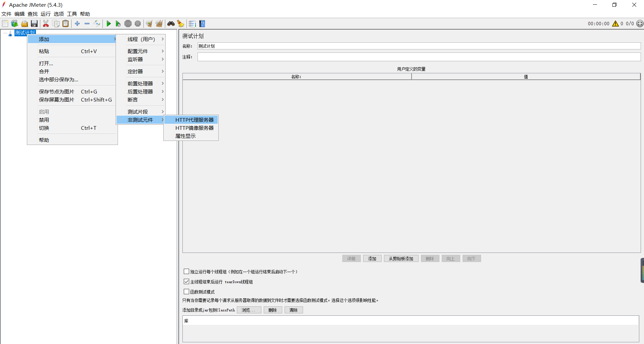Choose 切换 in context menu
Viewport: 644px width, 344px height.
(x=72, y=128)
